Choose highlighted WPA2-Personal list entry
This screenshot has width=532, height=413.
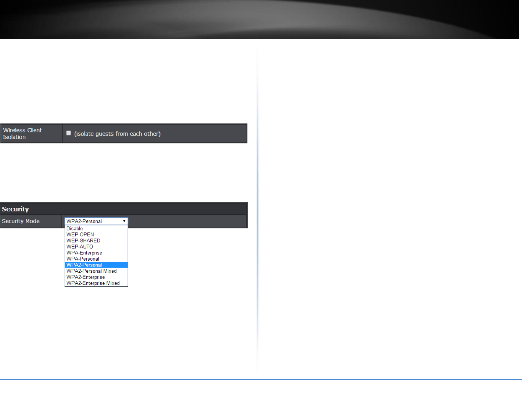pos(96,265)
